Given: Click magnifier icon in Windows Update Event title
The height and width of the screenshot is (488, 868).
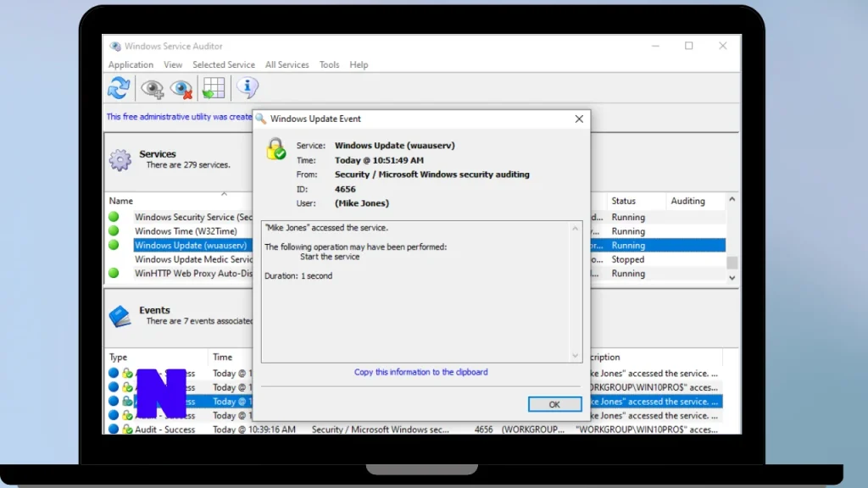Looking at the screenshot, I should coord(261,119).
